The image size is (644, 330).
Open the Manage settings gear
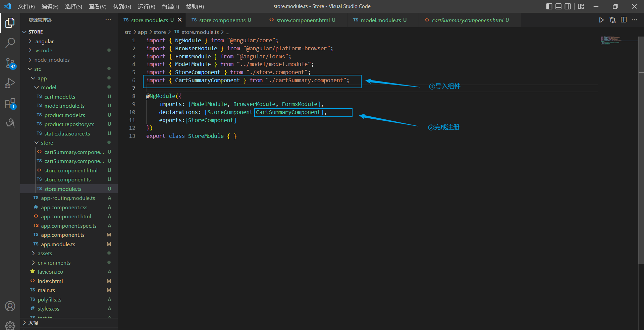pyautogui.click(x=10, y=325)
